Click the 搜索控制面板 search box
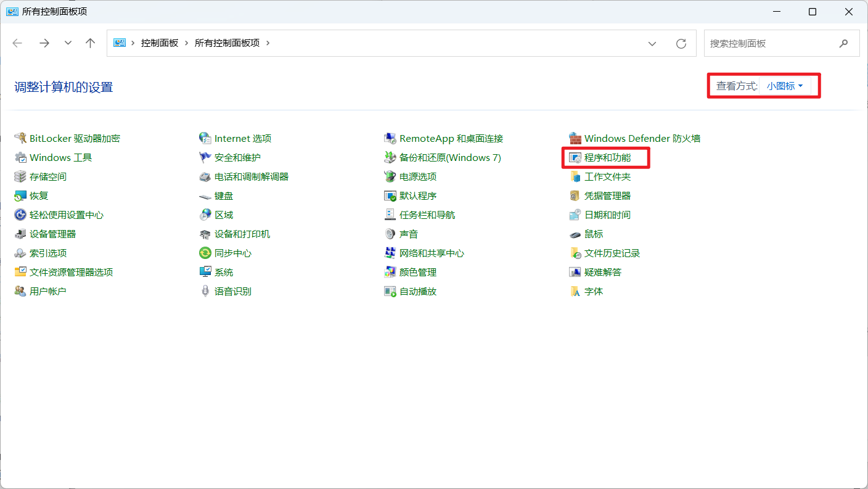The image size is (868, 489). [782, 43]
